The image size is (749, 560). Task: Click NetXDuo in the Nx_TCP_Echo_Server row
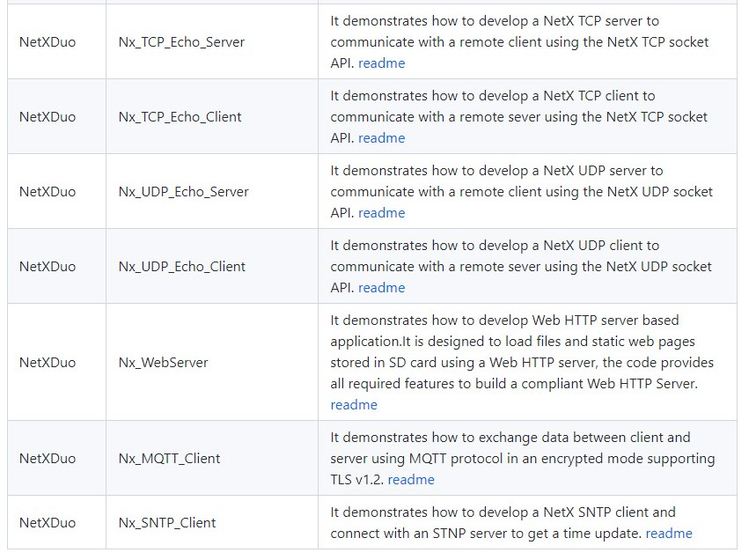click(48, 42)
